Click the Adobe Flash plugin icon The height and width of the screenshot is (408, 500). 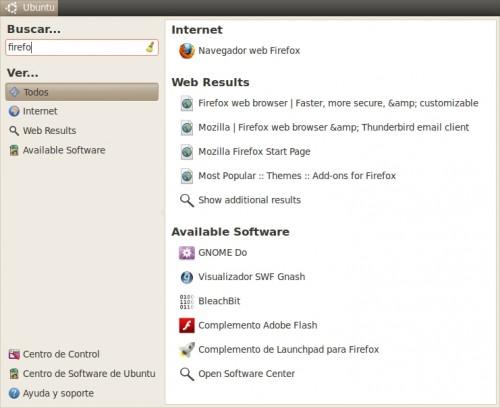(x=187, y=325)
